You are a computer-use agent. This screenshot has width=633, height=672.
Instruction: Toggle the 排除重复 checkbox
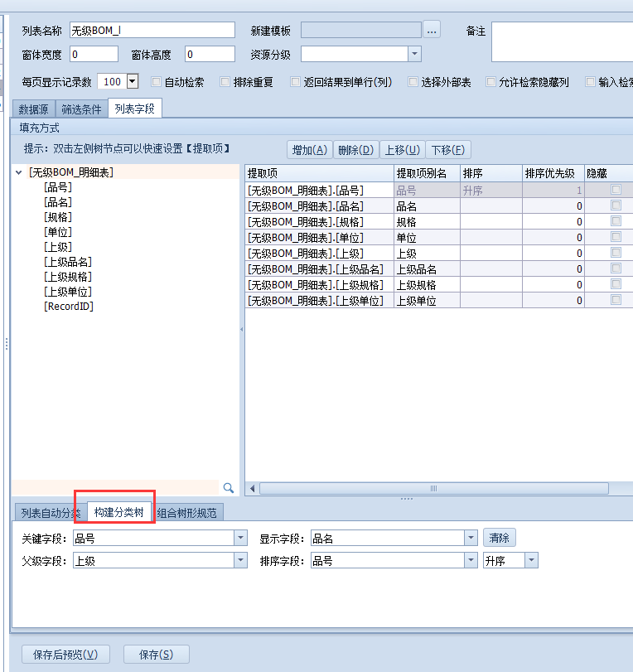point(225,82)
